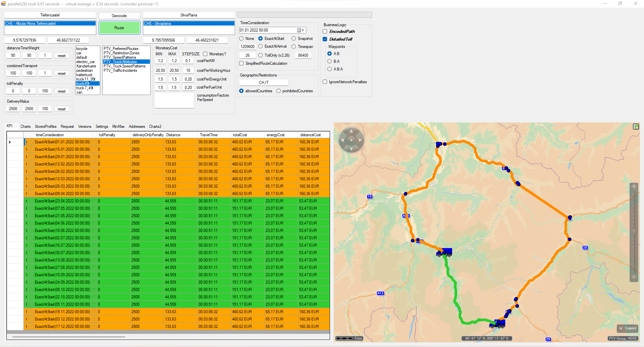Switch to the StoredProfiles tab
Viewport: 644px width, 347px height.
pyautogui.click(x=46, y=127)
